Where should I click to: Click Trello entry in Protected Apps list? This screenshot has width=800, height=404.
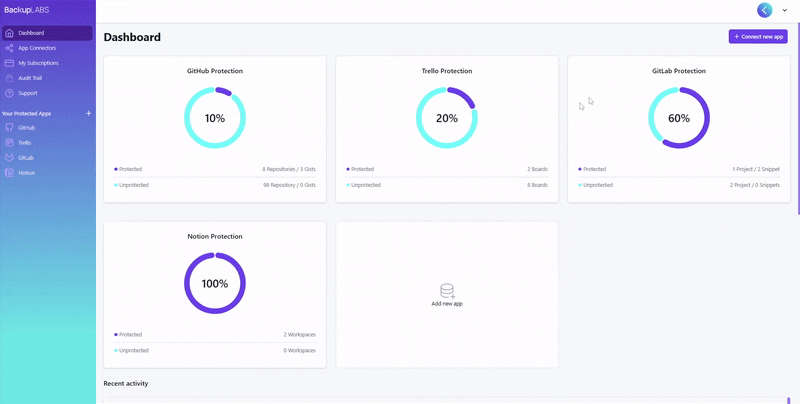point(47,143)
